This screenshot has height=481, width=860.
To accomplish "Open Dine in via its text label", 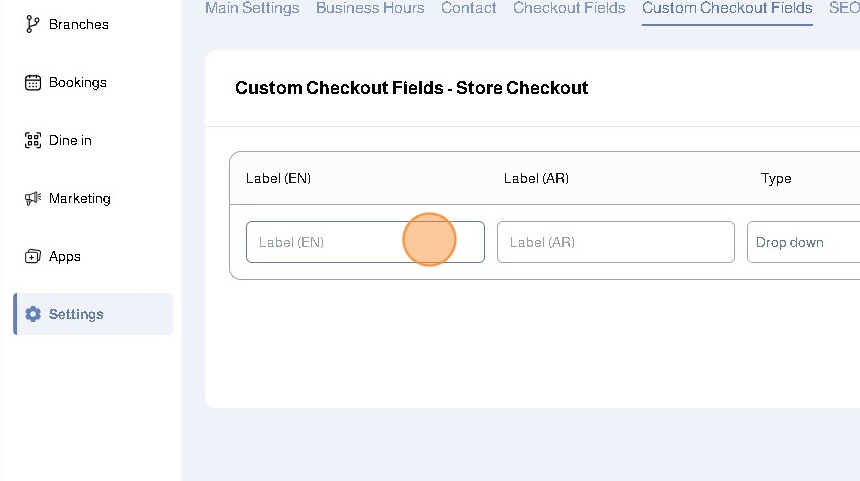I will [70, 140].
